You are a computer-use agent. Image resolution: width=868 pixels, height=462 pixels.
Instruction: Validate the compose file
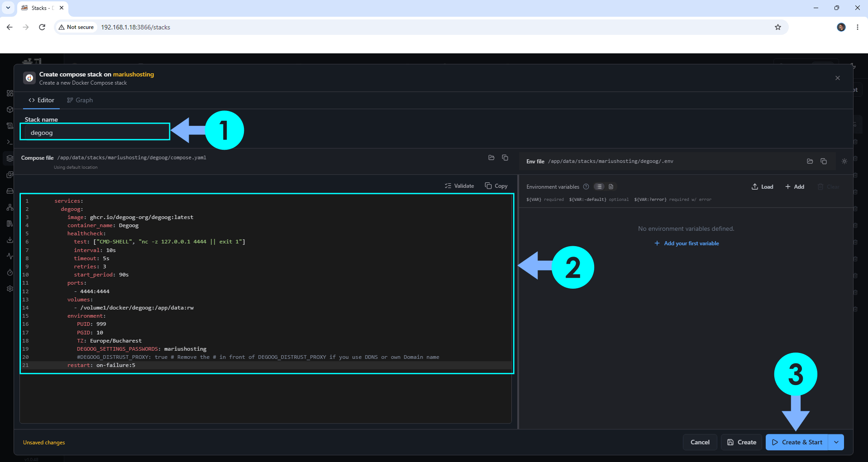tap(459, 186)
